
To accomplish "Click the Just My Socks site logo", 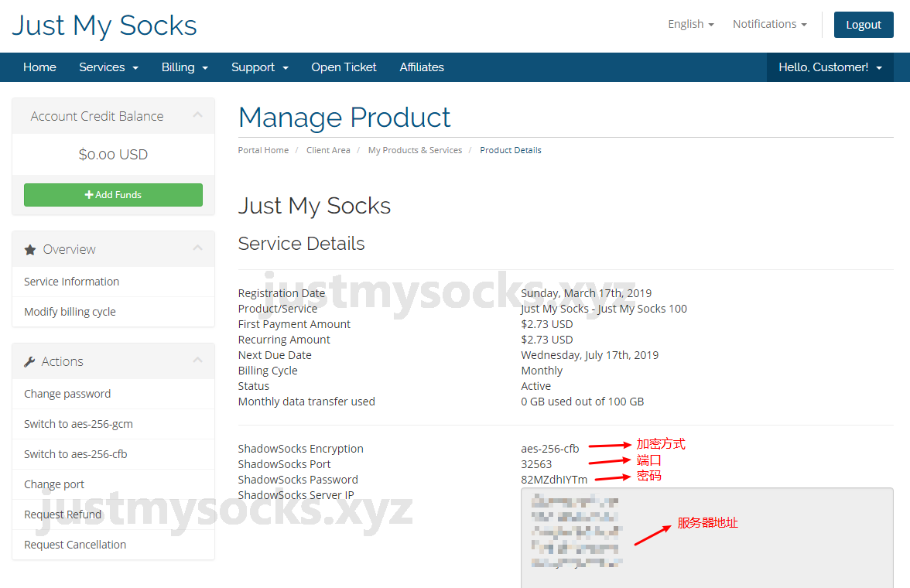I will click(104, 26).
